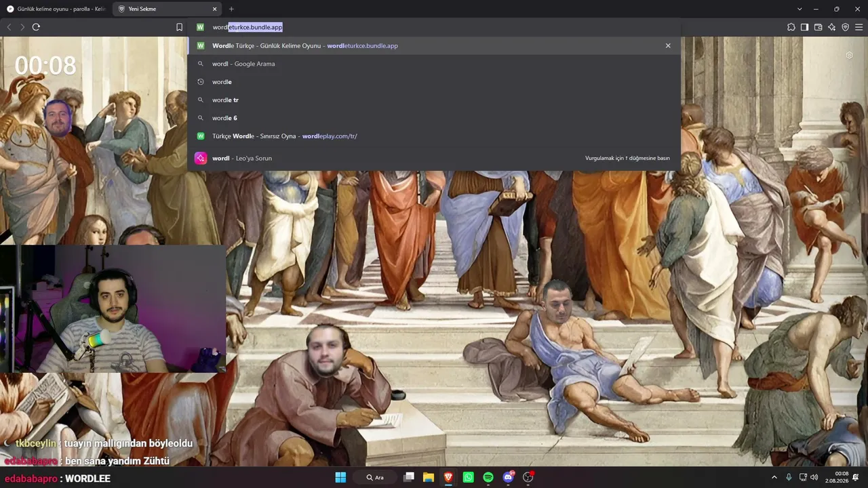
Task: Open Brave VPN shield icon
Action: pyautogui.click(x=845, y=27)
